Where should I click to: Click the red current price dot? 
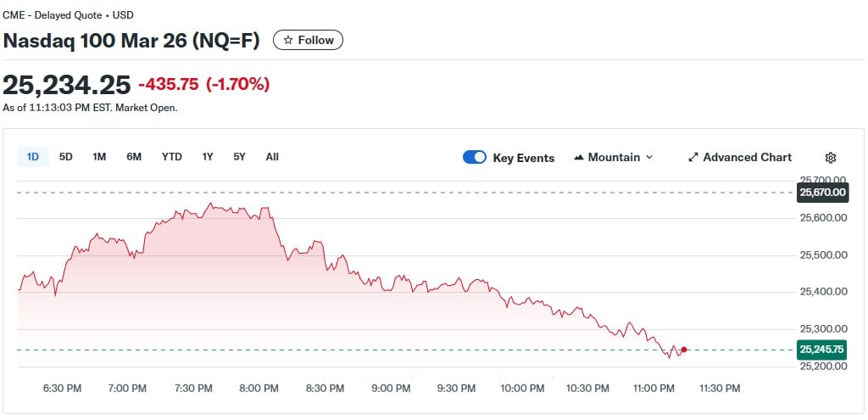[x=683, y=350]
